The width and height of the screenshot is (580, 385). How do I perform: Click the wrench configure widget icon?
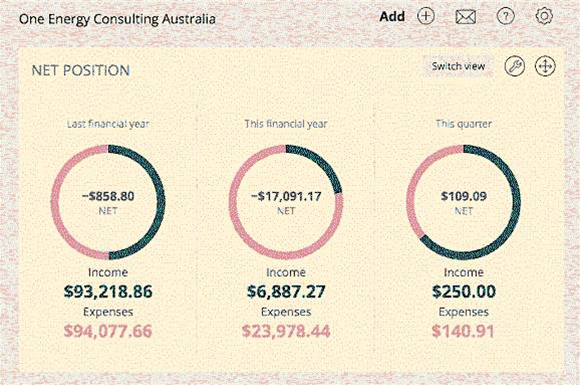point(515,67)
